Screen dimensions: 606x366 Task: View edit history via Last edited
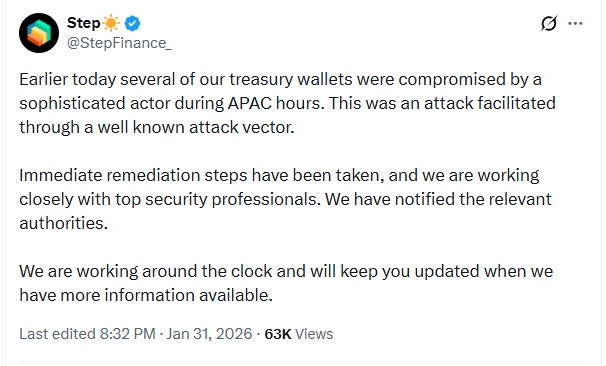pyautogui.click(x=57, y=334)
